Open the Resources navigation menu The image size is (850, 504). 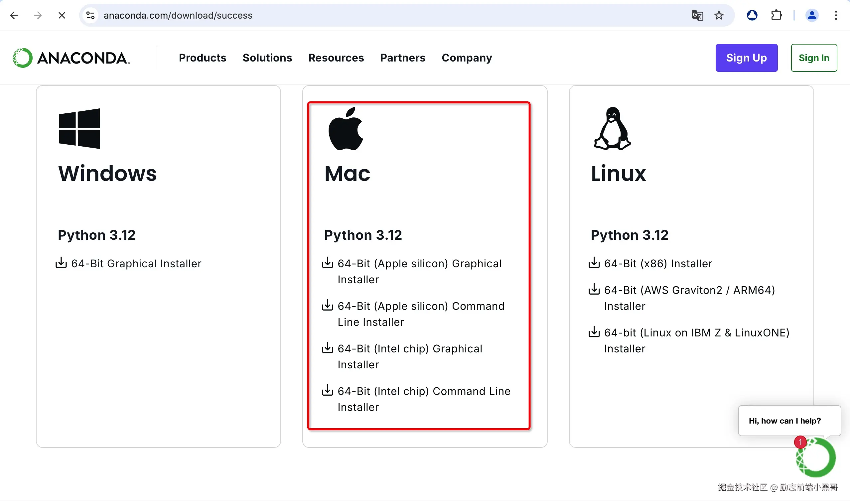pyautogui.click(x=336, y=58)
